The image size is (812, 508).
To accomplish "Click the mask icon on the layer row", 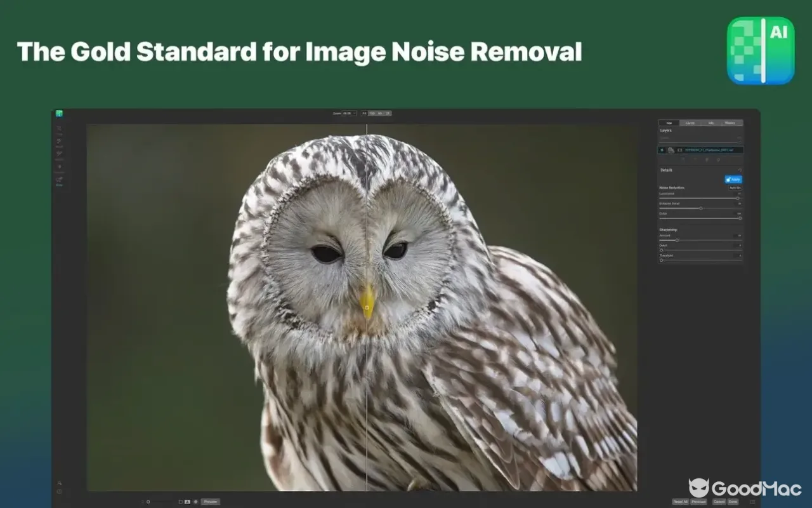I will click(x=679, y=150).
